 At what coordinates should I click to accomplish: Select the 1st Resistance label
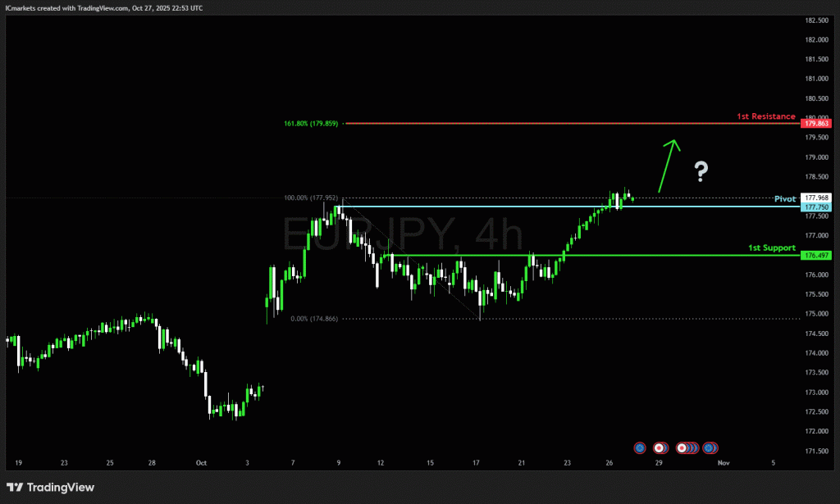(765, 116)
